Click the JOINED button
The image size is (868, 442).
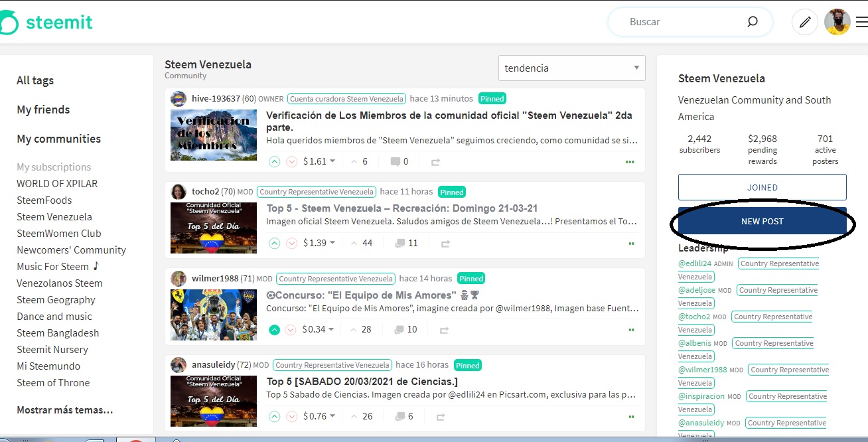(x=762, y=187)
